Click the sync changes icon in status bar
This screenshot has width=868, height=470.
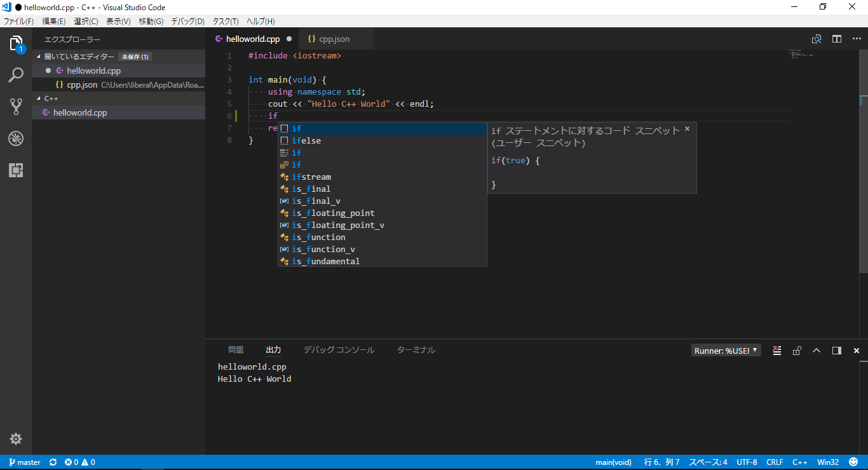pyautogui.click(x=53, y=462)
